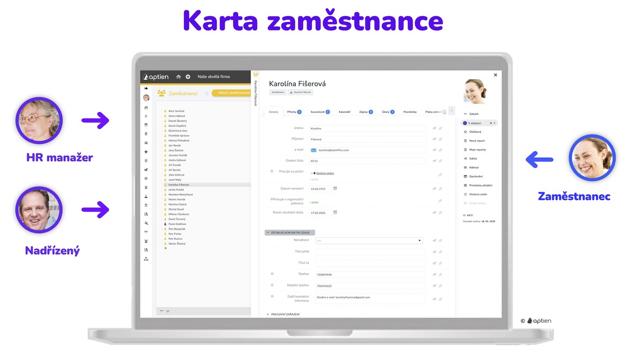Viewport: 643px width, 364px height.
Task: Click the Přidat zaměstnance button
Action: coord(231,93)
